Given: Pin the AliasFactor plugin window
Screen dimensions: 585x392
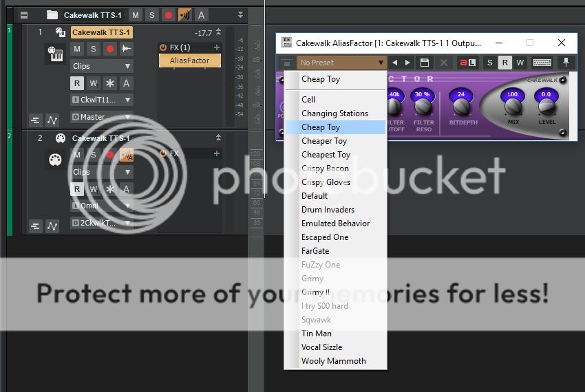Looking at the screenshot, I should [566, 63].
